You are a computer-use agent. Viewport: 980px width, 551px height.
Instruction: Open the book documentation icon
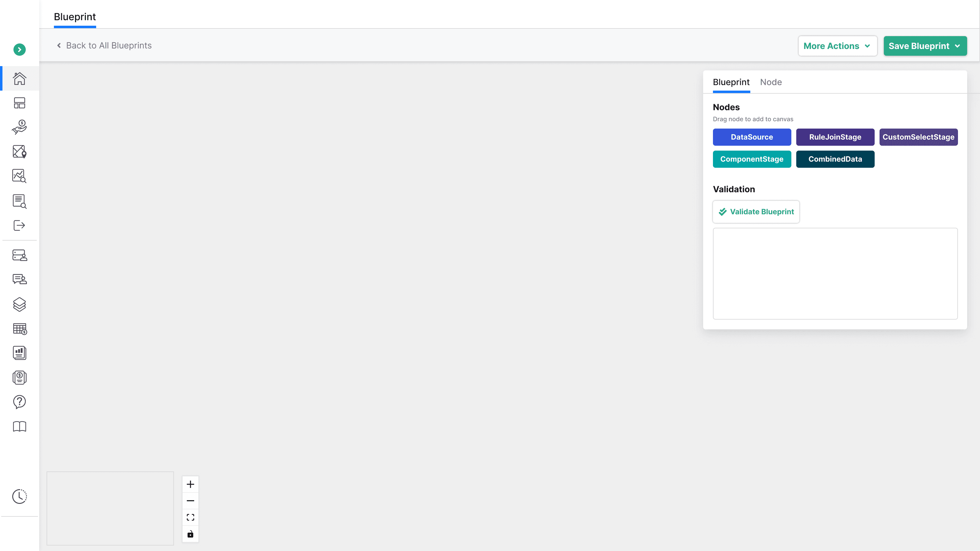click(19, 426)
